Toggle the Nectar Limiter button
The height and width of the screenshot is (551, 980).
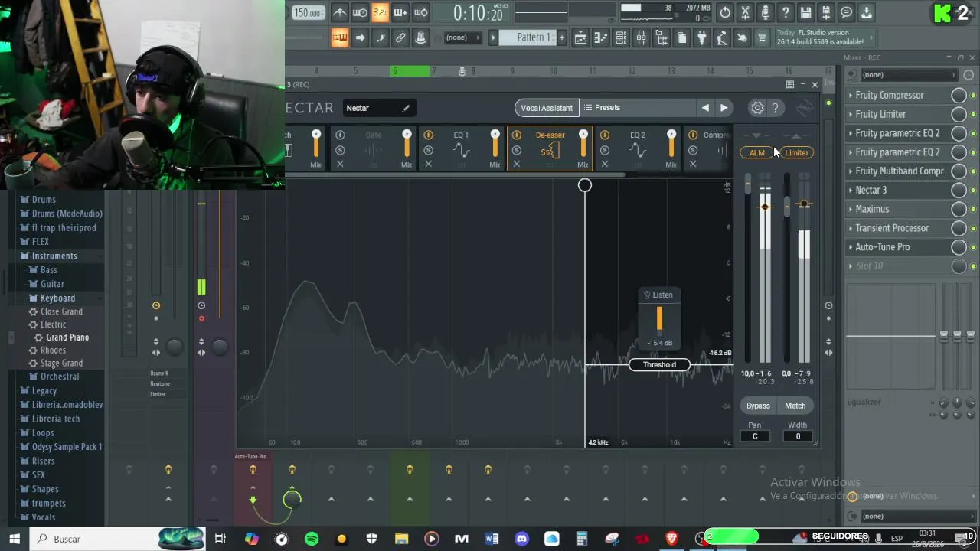(x=796, y=153)
